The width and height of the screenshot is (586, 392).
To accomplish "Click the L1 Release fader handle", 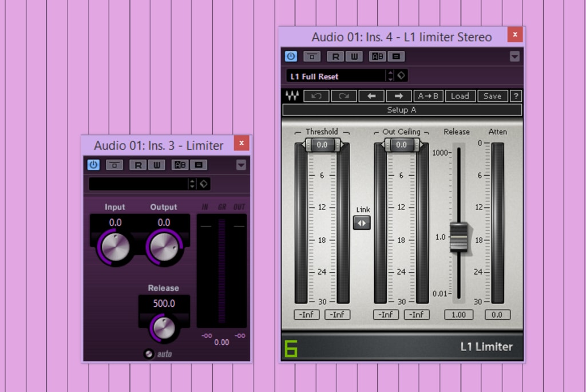I will 458,237.
